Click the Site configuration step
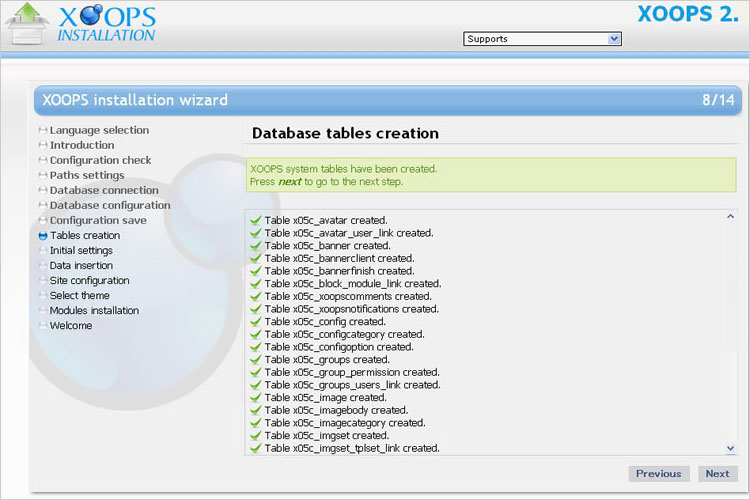750x500 pixels. coord(89,280)
